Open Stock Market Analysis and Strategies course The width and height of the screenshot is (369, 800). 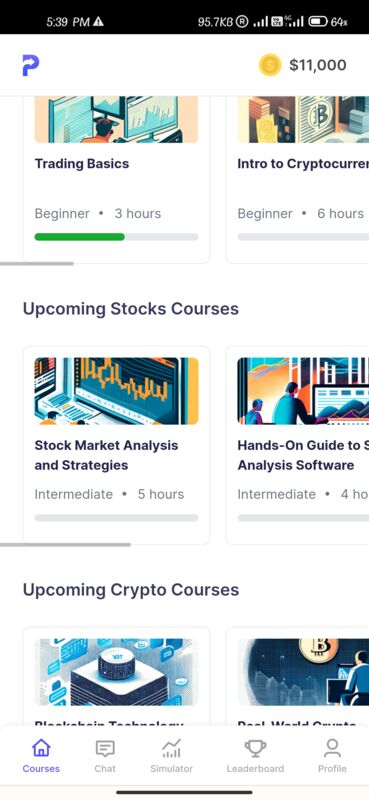106,455
